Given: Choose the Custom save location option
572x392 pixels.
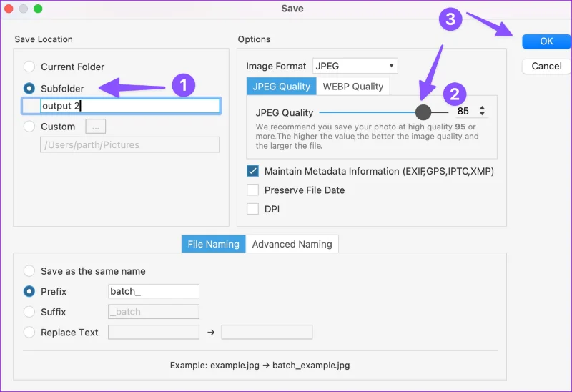Looking at the screenshot, I should (x=29, y=127).
